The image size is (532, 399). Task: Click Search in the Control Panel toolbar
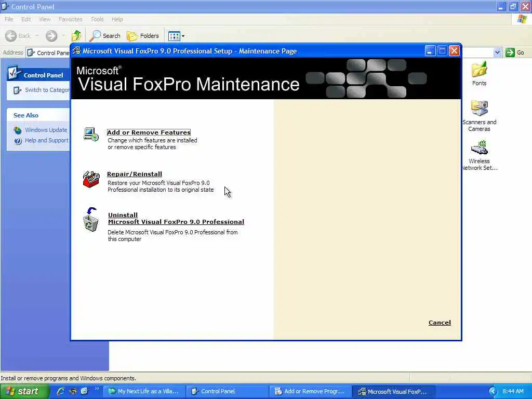point(105,36)
